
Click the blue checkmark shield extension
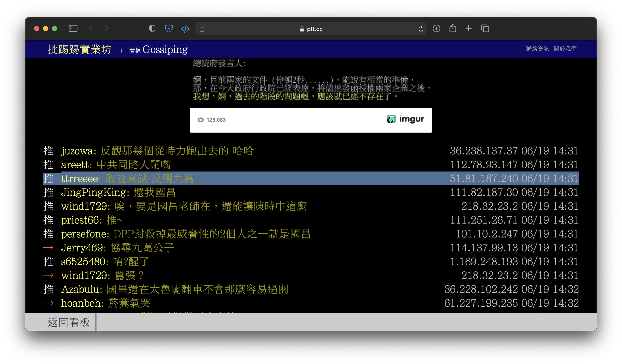click(169, 29)
